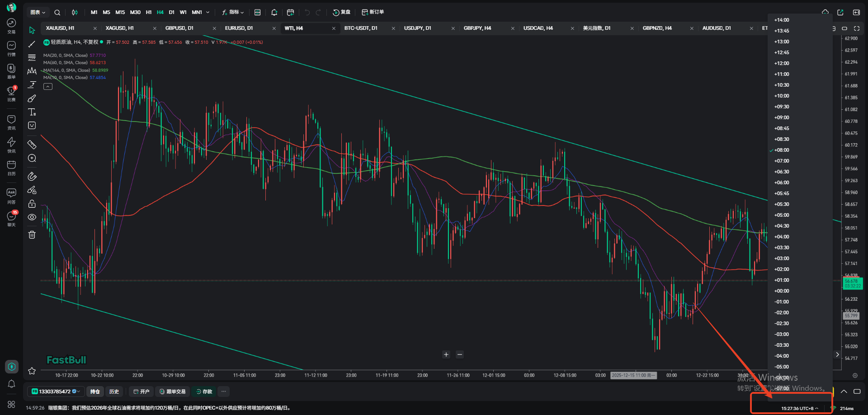Expand the 指标 indicators dropdown

(233, 12)
